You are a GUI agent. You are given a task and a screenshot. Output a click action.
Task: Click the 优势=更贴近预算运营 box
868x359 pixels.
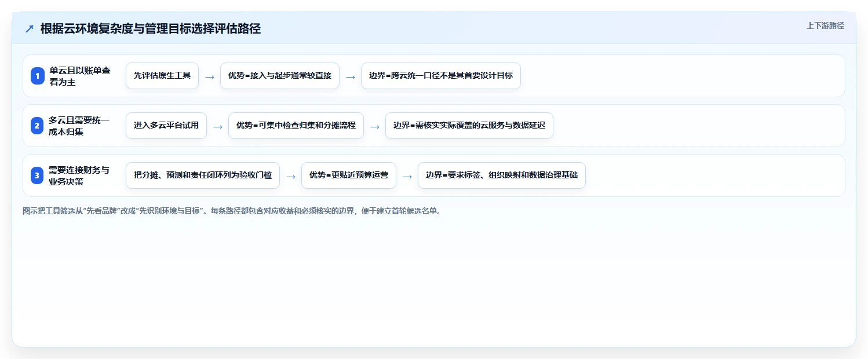coord(349,175)
